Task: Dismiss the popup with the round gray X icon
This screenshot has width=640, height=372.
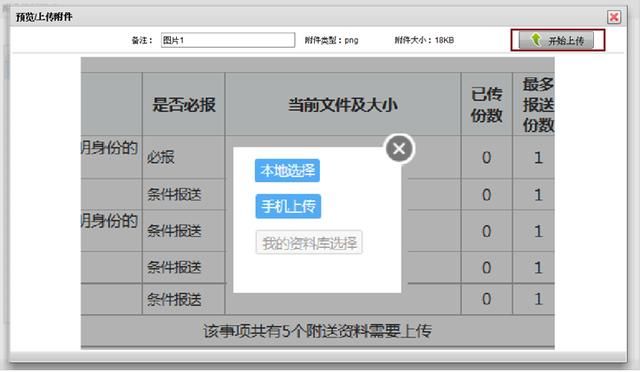Action: click(399, 148)
